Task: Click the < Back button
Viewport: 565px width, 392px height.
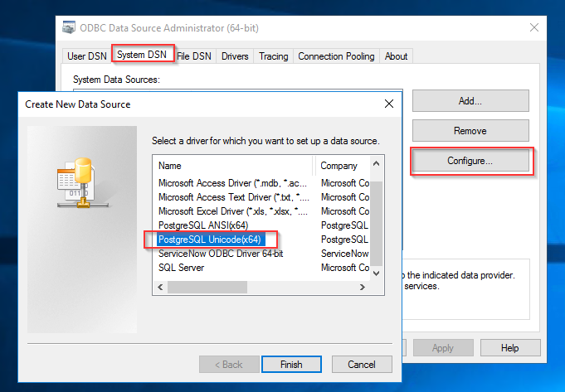Action: pyautogui.click(x=229, y=365)
